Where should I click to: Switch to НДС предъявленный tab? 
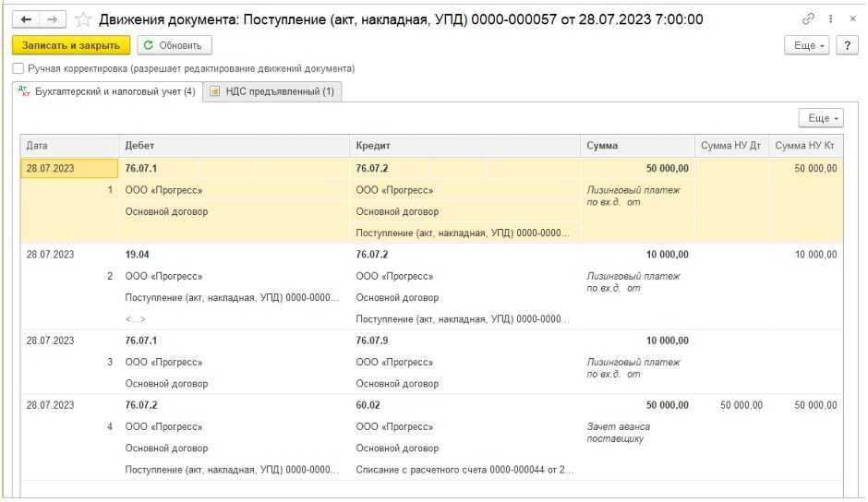click(272, 91)
